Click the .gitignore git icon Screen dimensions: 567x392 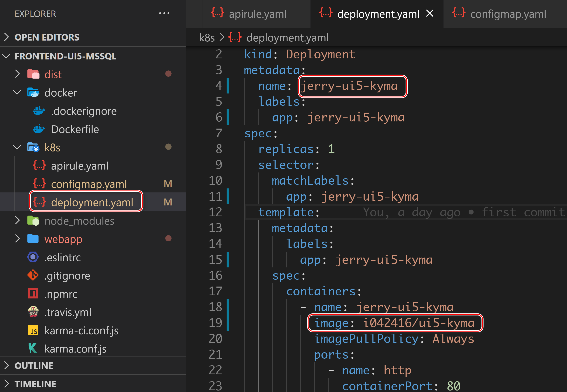pos(33,275)
